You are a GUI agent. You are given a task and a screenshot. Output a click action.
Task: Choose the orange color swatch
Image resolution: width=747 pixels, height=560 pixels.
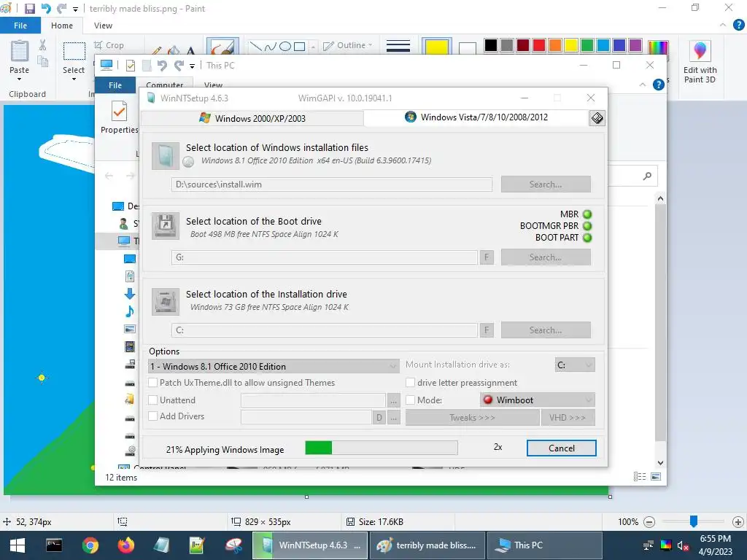coord(555,45)
